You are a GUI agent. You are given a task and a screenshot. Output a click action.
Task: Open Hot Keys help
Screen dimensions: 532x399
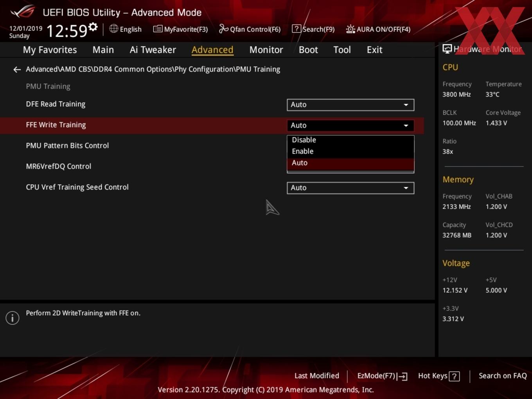(439, 376)
